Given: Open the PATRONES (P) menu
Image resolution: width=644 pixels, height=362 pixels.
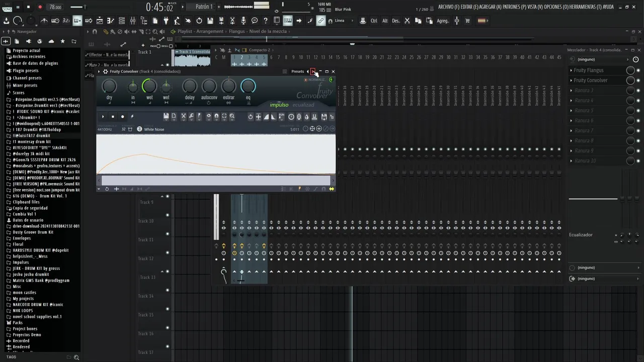Looking at the screenshot, I should 514,7.
